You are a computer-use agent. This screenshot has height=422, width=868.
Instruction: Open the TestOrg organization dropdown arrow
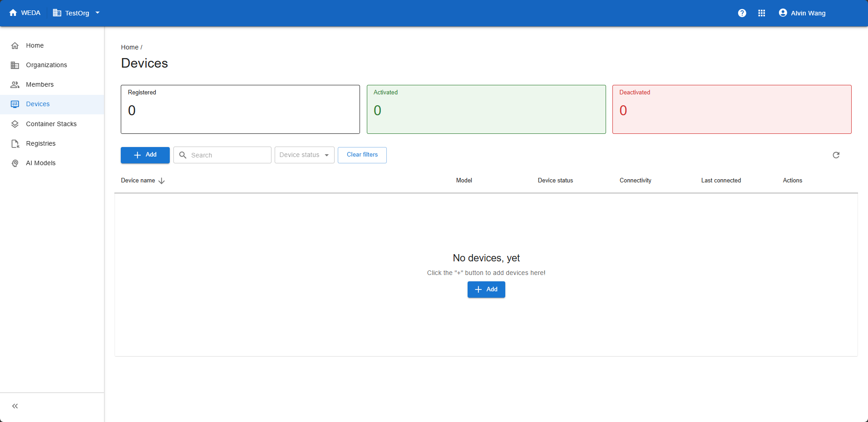coord(97,13)
